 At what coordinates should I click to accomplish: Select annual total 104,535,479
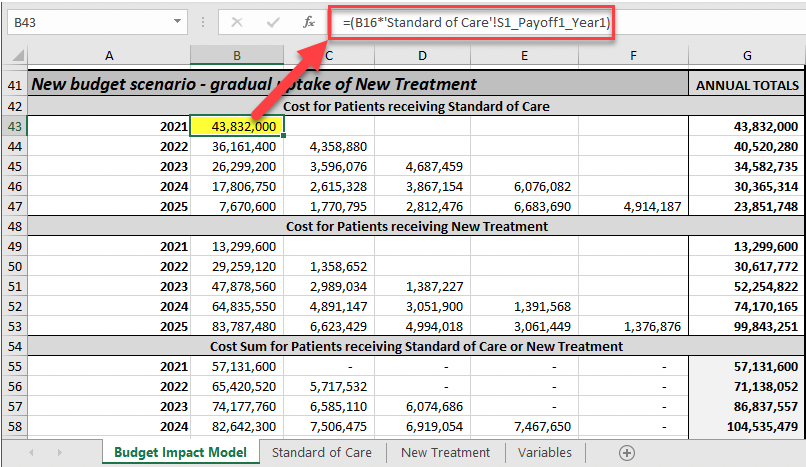[x=747, y=426]
